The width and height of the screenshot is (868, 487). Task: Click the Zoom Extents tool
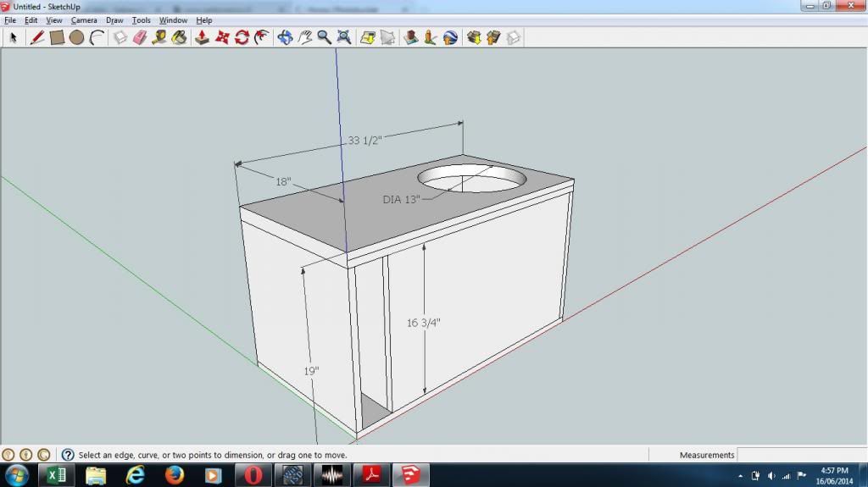click(x=344, y=37)
